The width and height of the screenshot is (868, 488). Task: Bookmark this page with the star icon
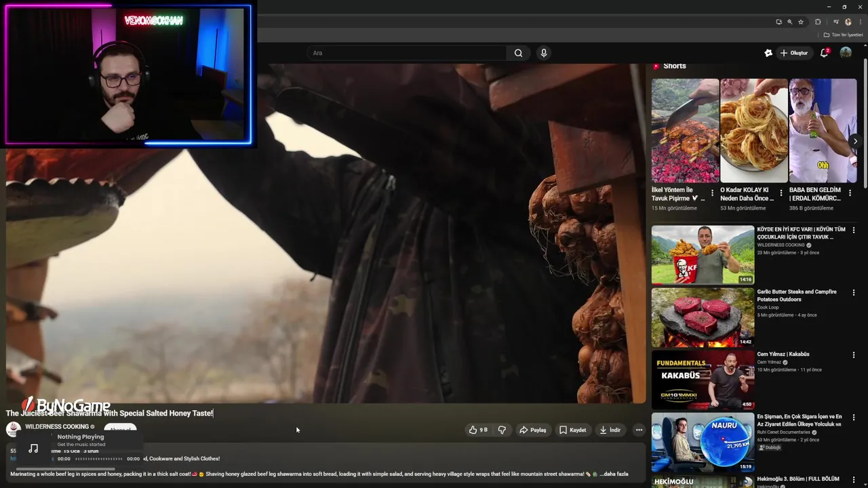point(801,22)
